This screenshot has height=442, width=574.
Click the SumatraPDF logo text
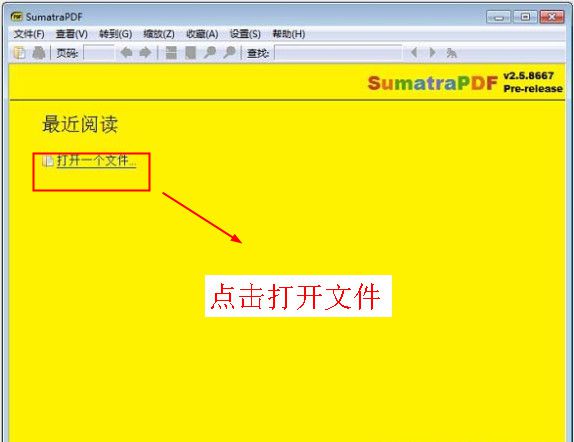433,83
